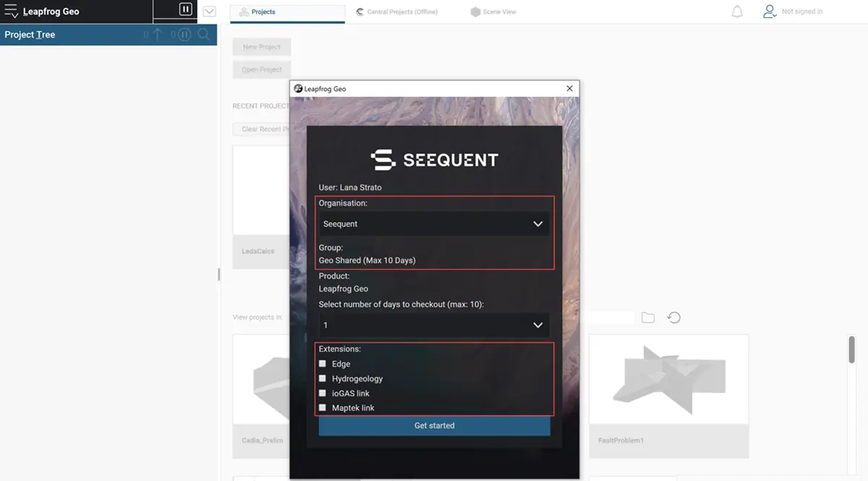Open the Leapfrog Geo main menu icon
The height and width of the screenshot is (481, 868).
click(11, 12)
